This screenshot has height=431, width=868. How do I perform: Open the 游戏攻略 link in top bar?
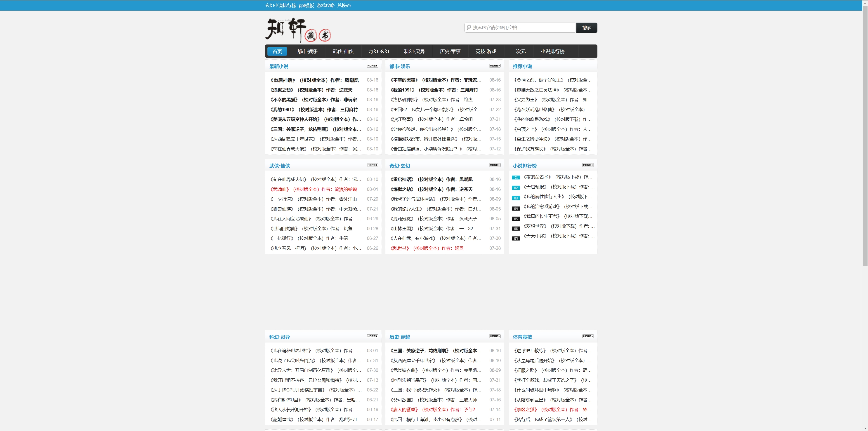click(x=325, y=5)
